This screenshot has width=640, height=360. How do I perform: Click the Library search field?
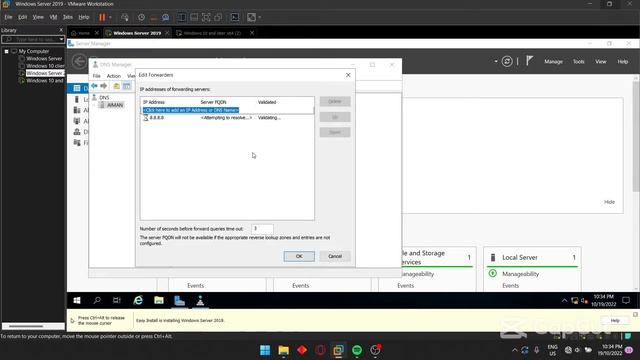(30, 39)
